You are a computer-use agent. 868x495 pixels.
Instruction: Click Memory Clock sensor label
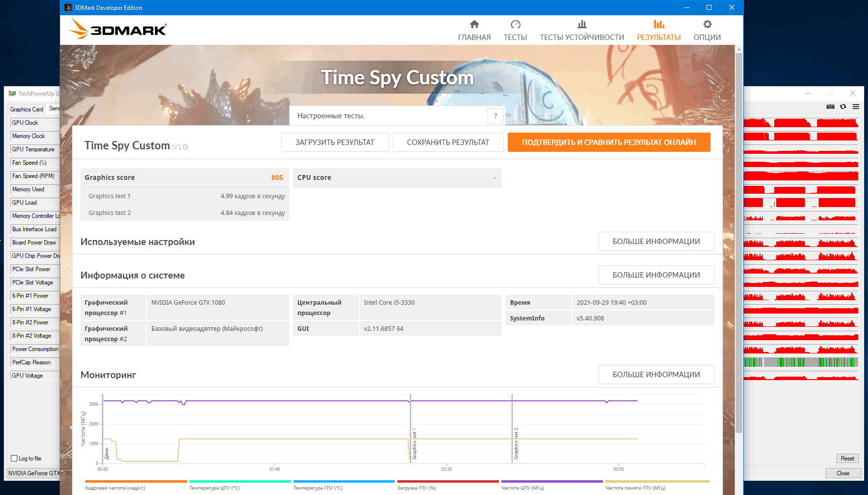(x=35, y=136)
